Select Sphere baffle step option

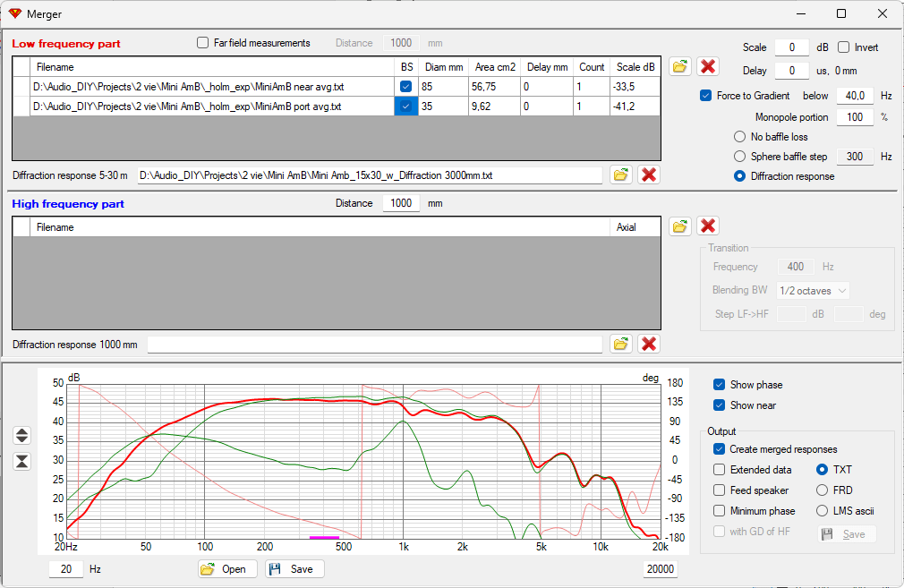click(739, 157)
